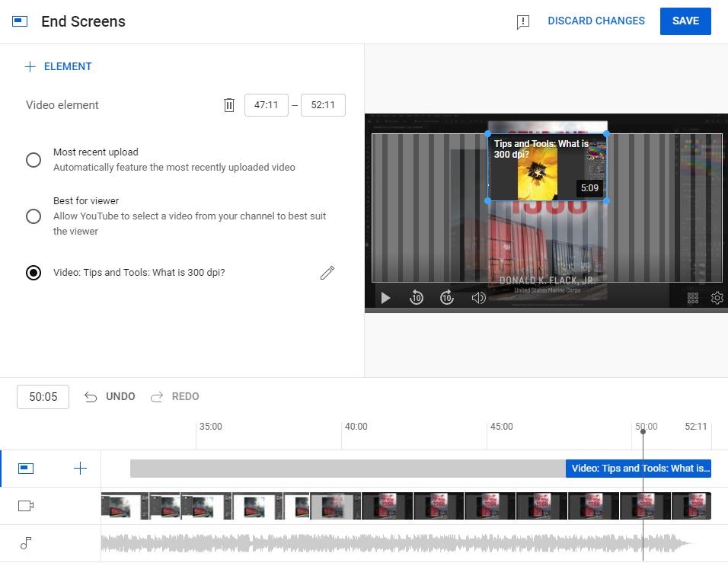Delete the video element with trash icon
The image size is (728, 576).
click(229, 105)
